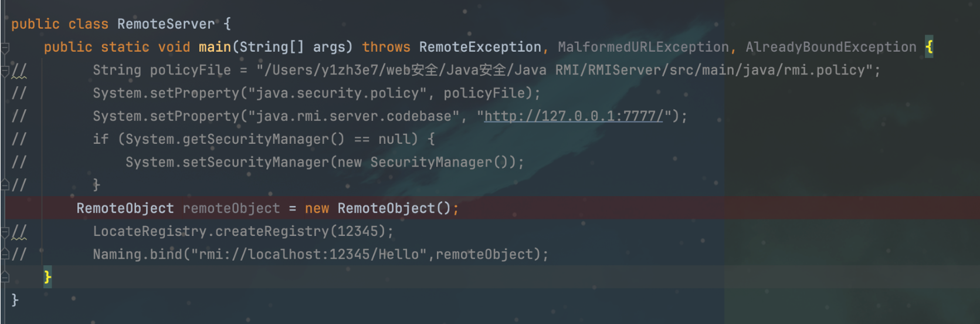Click fold end marker on commented closing brace line

(5, 185)
